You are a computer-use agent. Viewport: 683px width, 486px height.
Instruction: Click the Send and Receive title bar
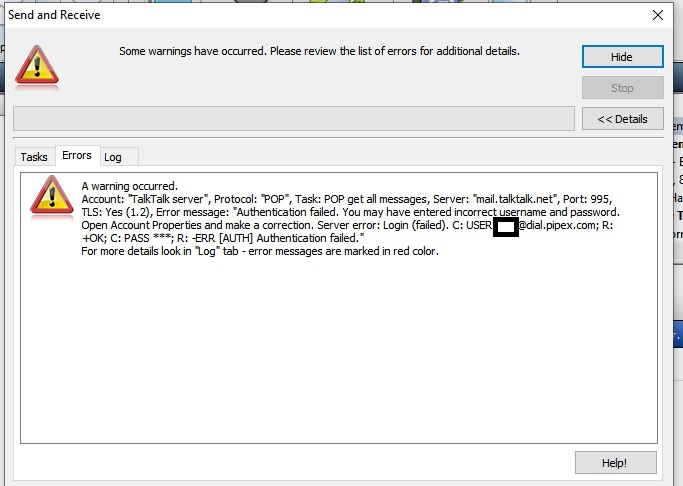pos(300,16)
